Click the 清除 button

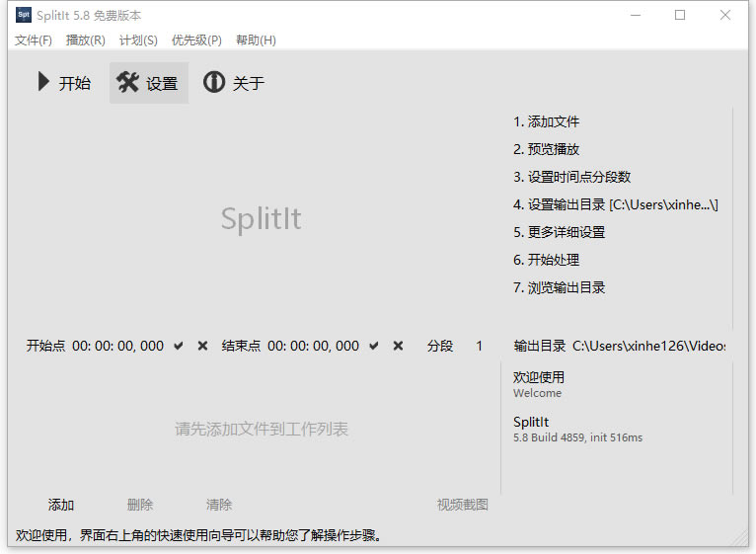pyautogui.click(x=219, y=505)
